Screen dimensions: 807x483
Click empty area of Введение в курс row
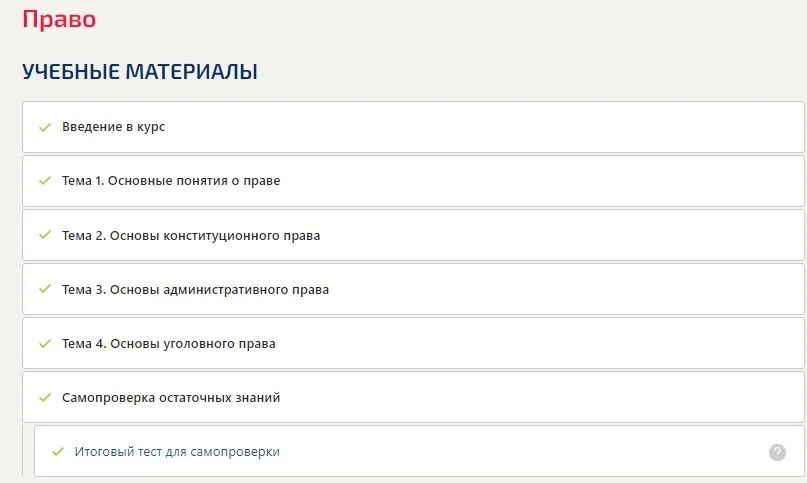(484, 127)
